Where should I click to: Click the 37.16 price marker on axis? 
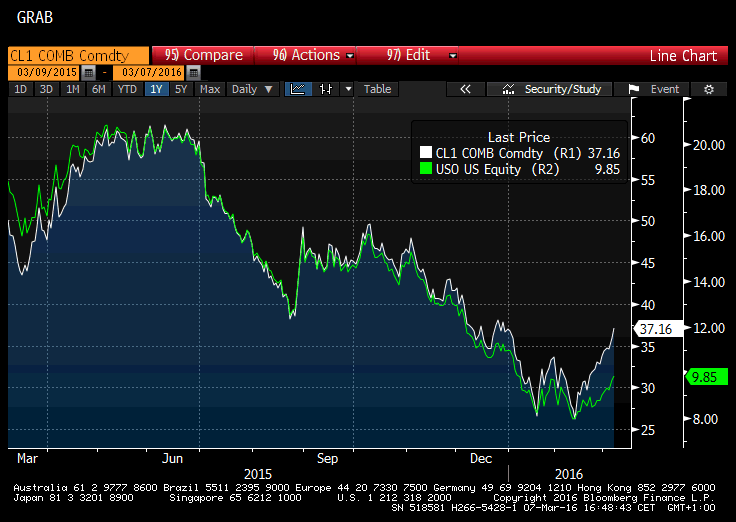point(658,329)
